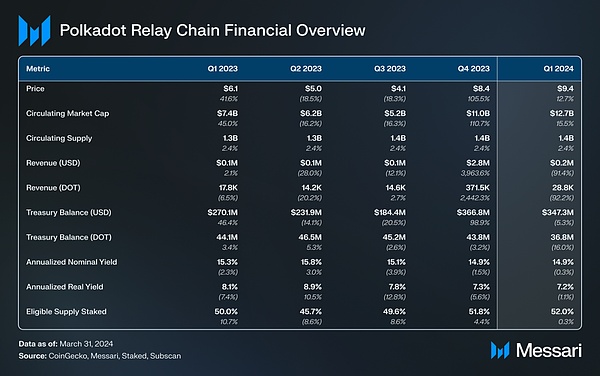The image size is (600, 376).
Task: Select the Price row label
Action: [35, 89]
